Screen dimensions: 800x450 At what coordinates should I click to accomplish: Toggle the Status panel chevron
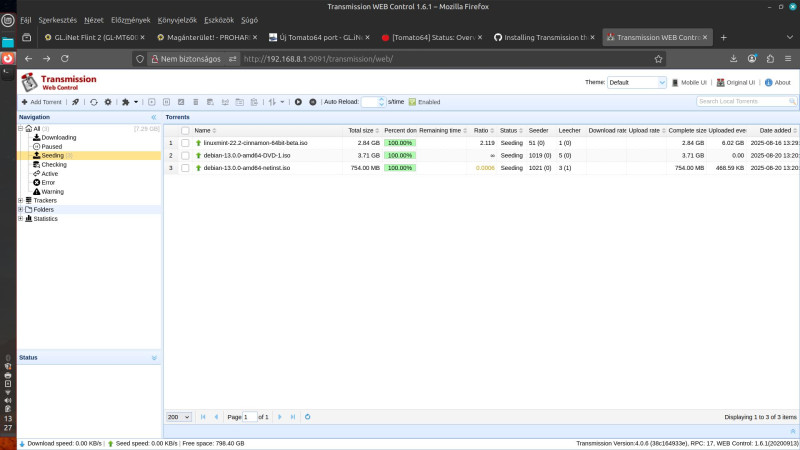click(154, 358)
